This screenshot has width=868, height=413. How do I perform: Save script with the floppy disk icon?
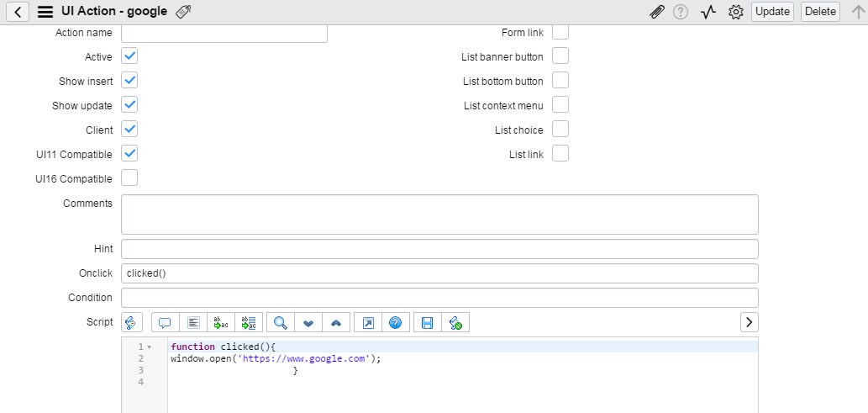428,323
